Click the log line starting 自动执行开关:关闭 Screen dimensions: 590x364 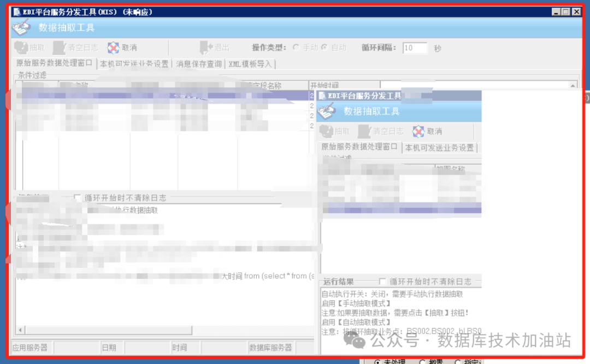[392, 294]
